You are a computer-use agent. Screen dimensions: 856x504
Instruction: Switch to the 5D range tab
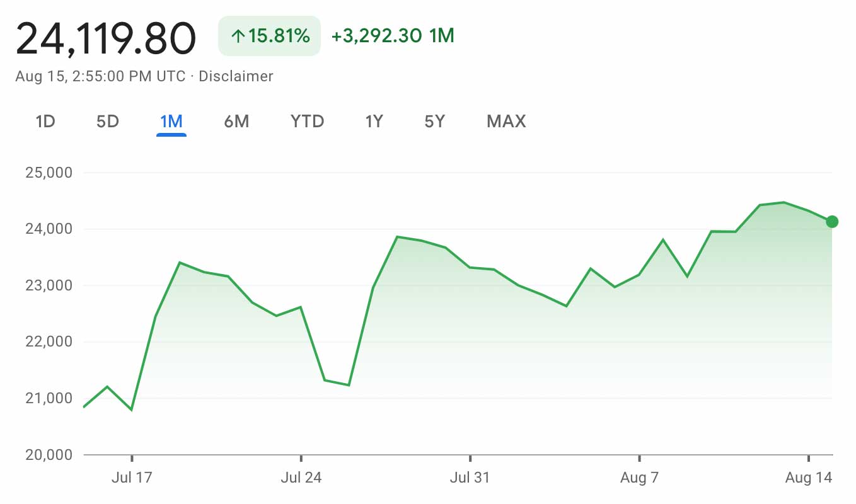pyautogui.click(x=108, y=121)
